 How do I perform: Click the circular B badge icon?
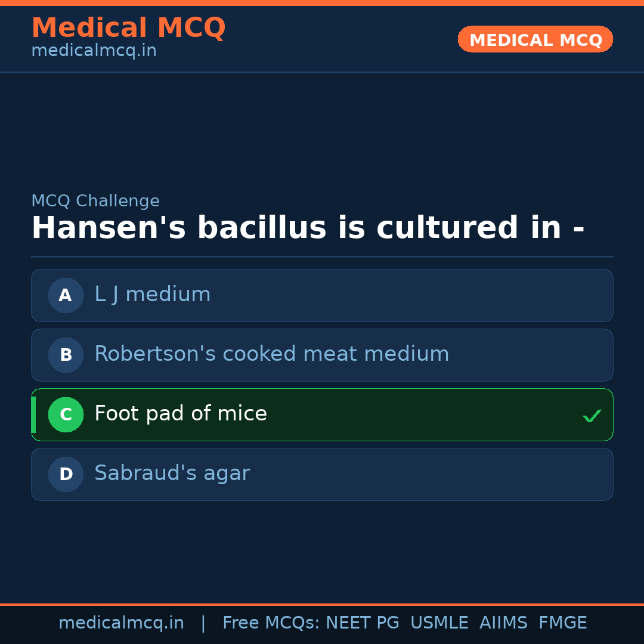click(66, 355)
